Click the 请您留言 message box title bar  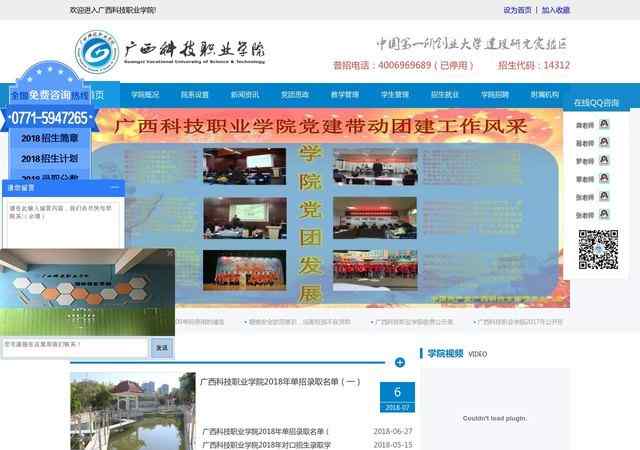(x=63, y=187)
